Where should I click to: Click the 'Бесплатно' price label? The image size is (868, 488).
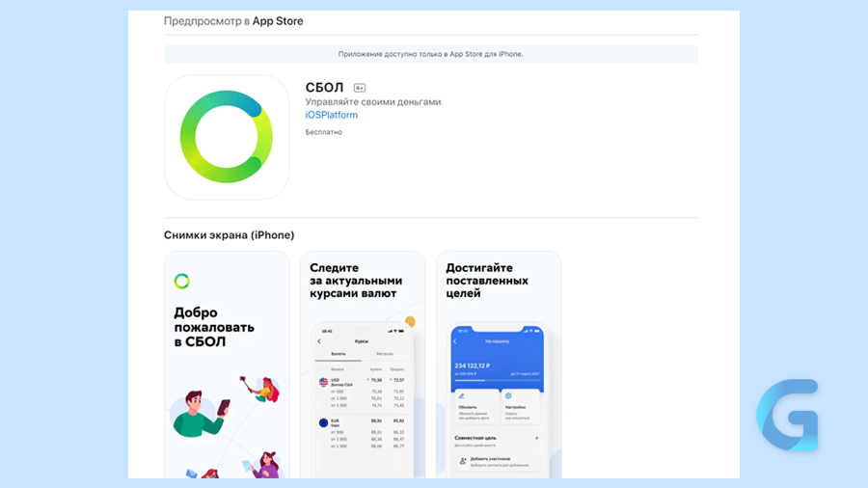[324, 132]
